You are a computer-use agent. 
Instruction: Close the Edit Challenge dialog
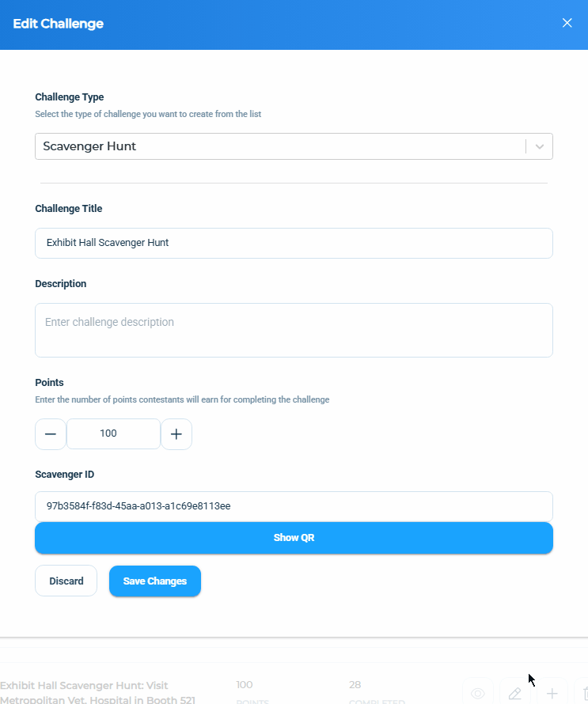[567, 23]
